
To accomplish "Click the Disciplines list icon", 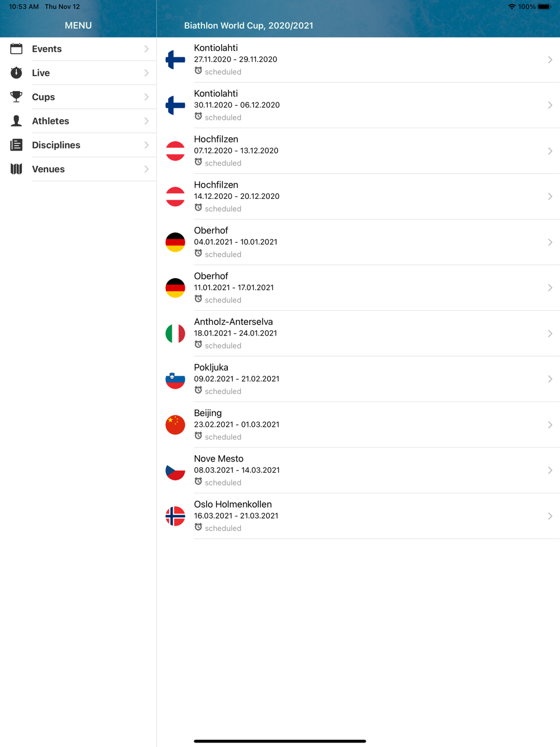I will tap(16, 145).
